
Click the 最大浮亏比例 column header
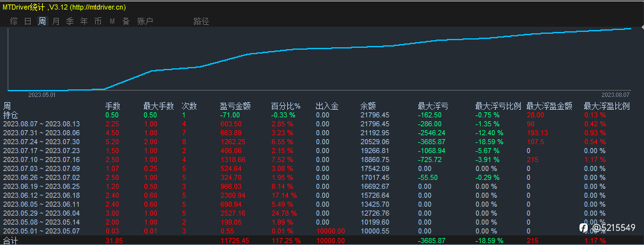point(498,107)
